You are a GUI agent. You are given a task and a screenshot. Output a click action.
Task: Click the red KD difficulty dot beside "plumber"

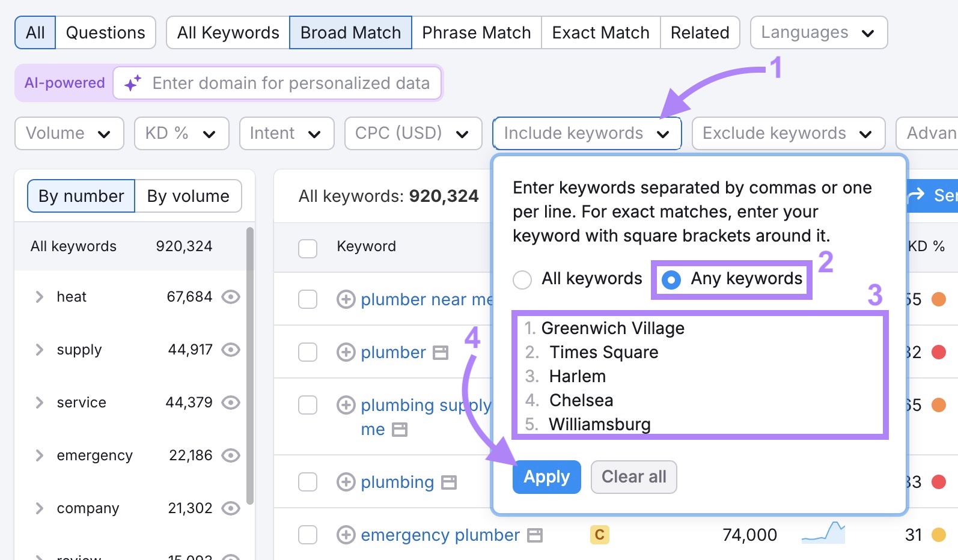[939, 352]
